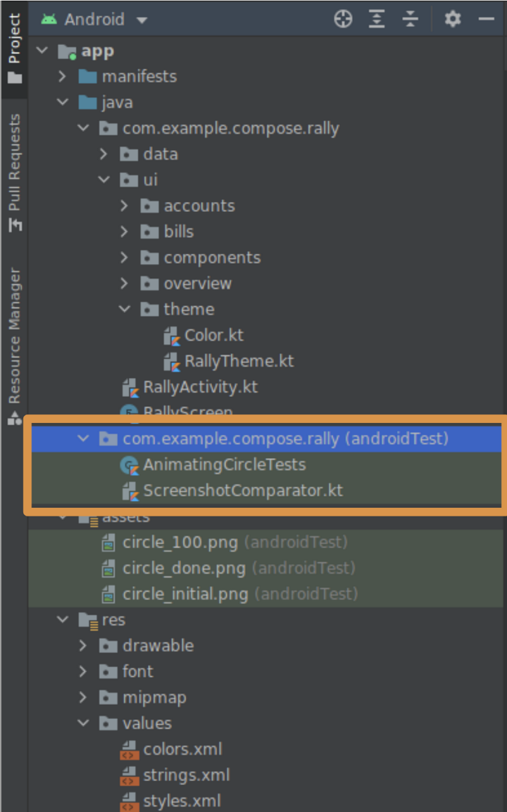Click the colors.xml resource file icon

coord(129,749)
